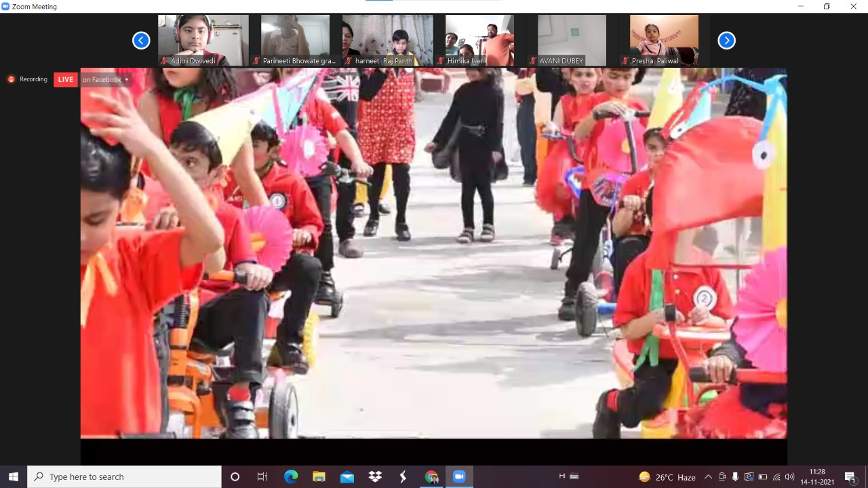868x488 pixels.
Task: Switch to Google Chrome on the taskbar
Action: 431,476
